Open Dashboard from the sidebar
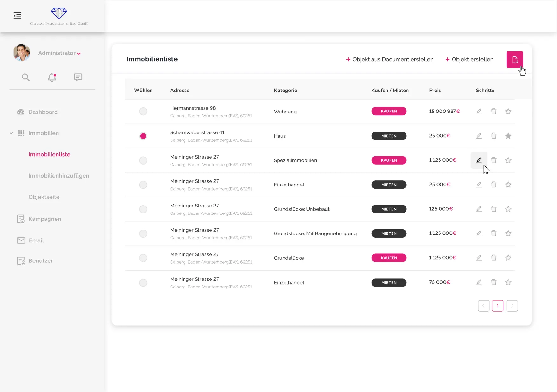557x392 pixels. point(43,112)
